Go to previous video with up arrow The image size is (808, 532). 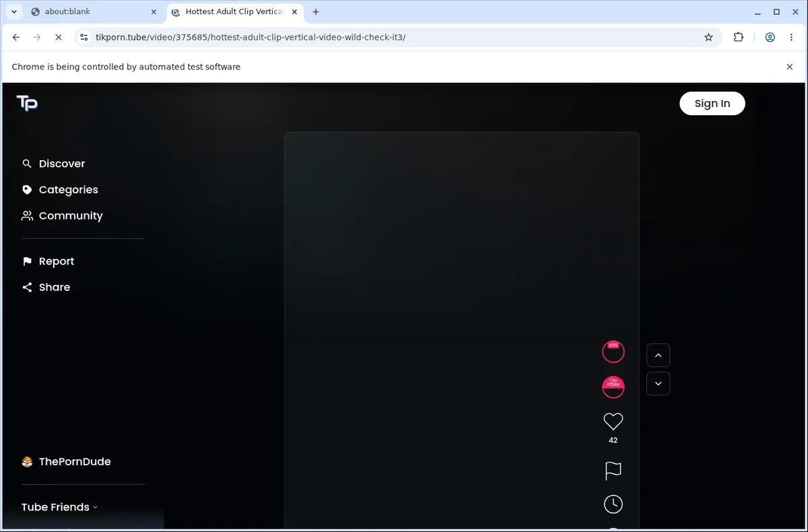tap(658, 355)
